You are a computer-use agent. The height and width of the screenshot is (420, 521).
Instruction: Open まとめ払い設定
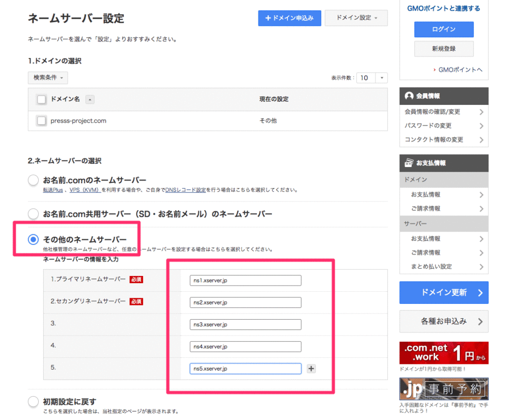click(444, 267)
